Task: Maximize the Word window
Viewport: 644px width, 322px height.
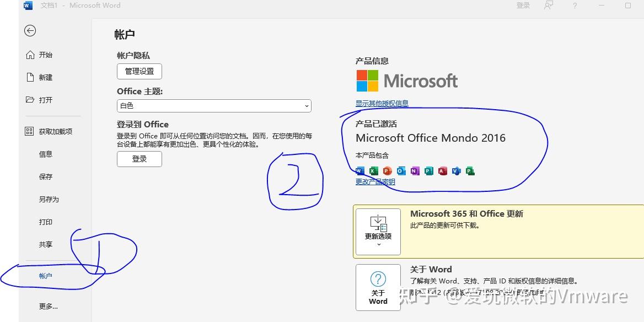Action: [x=628, y=6]
